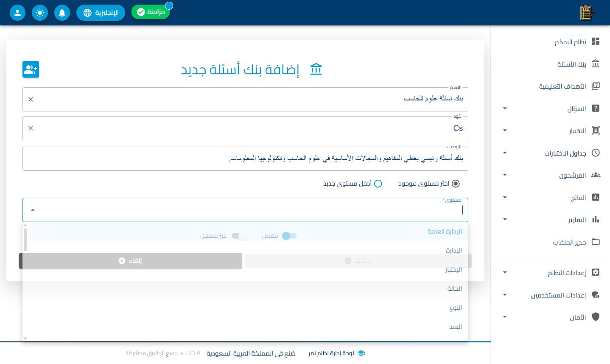Click the exam clipboard logo
610x364 pixels.
coord(588,13)
